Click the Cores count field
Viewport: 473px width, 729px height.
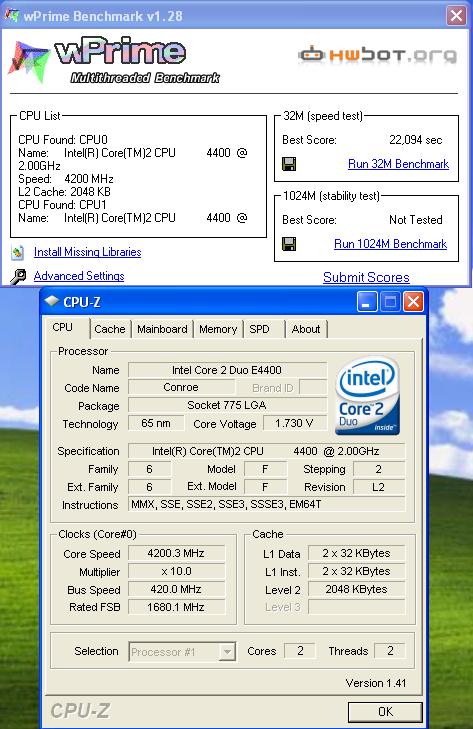point(300,651)
